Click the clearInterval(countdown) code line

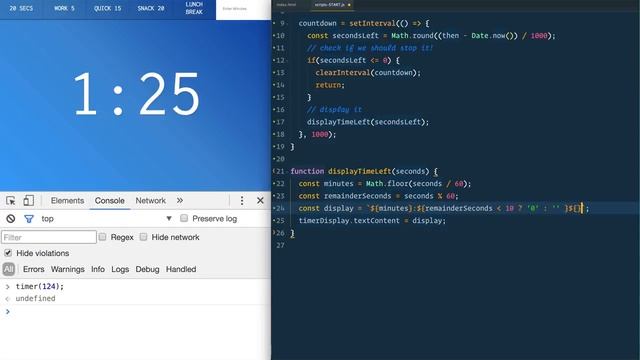coord(368,73)
